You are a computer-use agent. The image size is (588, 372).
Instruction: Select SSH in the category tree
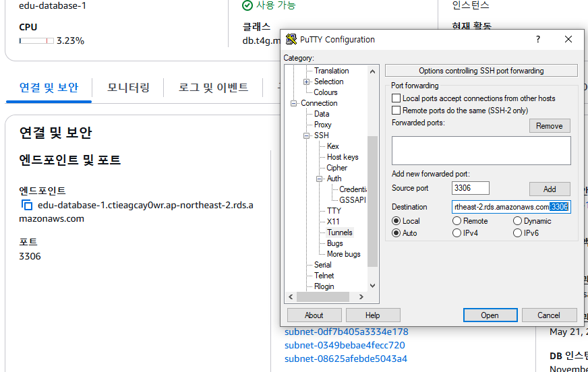(x=322, y=135)
